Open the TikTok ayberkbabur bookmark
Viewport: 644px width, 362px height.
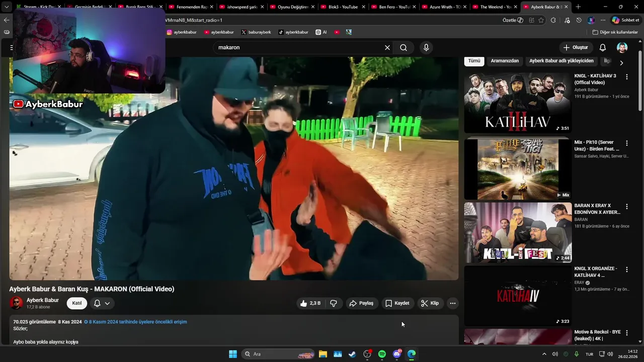(x=293, y=32)
